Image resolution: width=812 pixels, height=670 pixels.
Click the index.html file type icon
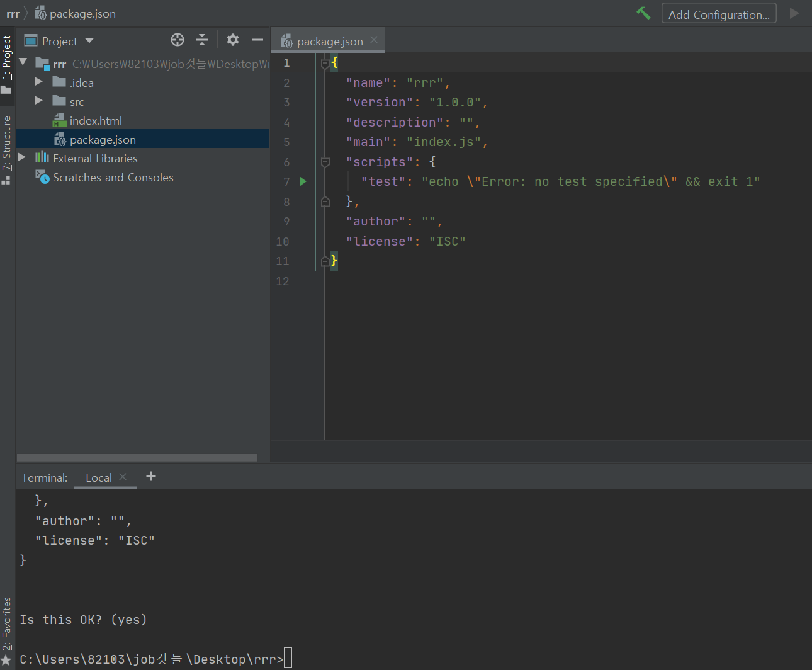[59, 120]
